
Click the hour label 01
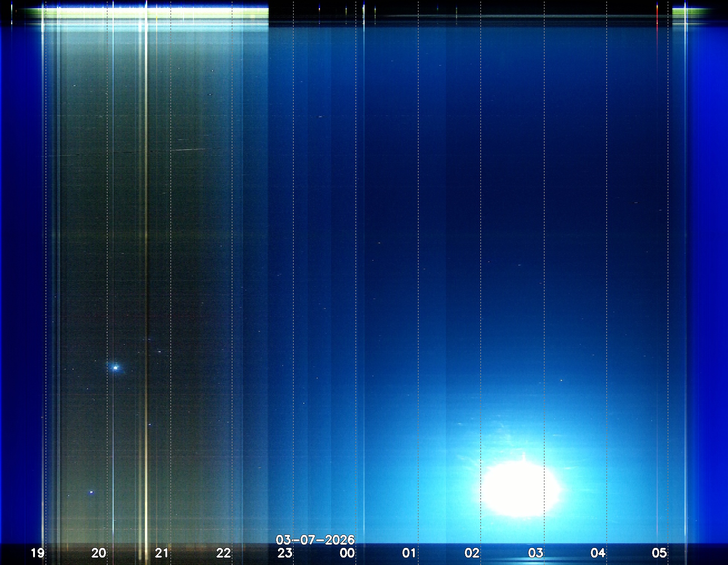[x=409, y=553]
